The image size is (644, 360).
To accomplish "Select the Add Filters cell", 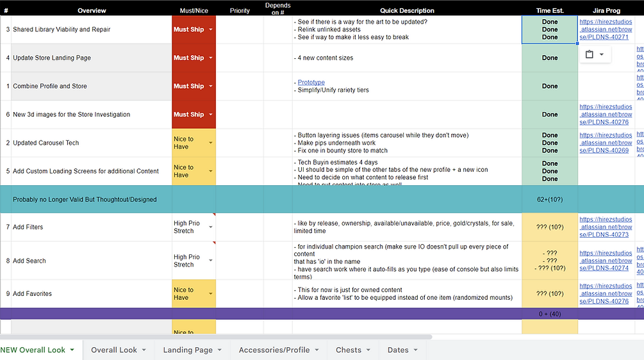I will [91, 227].
